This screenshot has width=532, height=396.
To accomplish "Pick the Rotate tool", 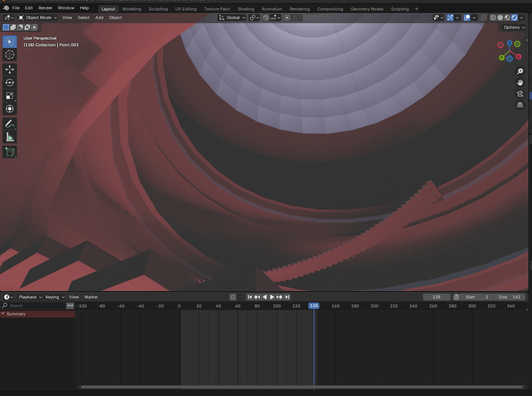I will coord(10,83).
